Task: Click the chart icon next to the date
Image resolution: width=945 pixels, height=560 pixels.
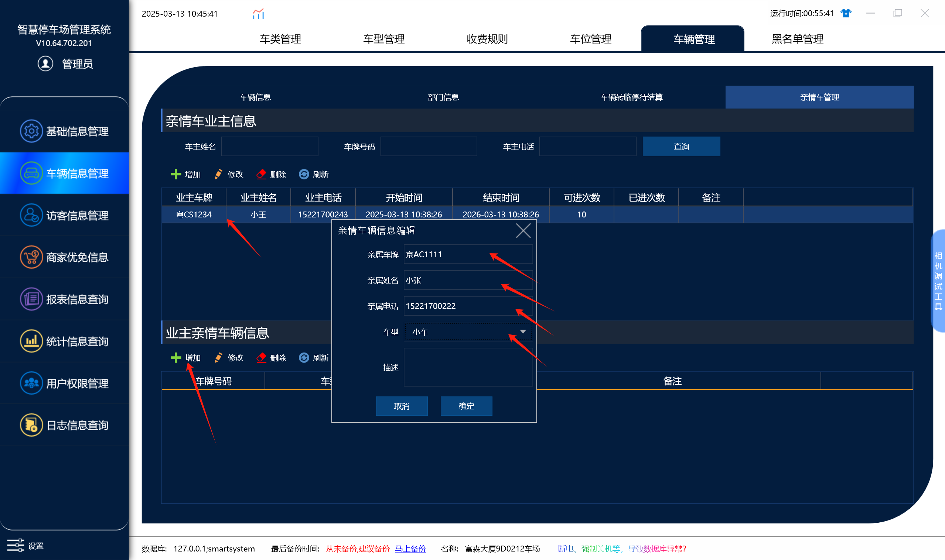Action: (258, 14)
